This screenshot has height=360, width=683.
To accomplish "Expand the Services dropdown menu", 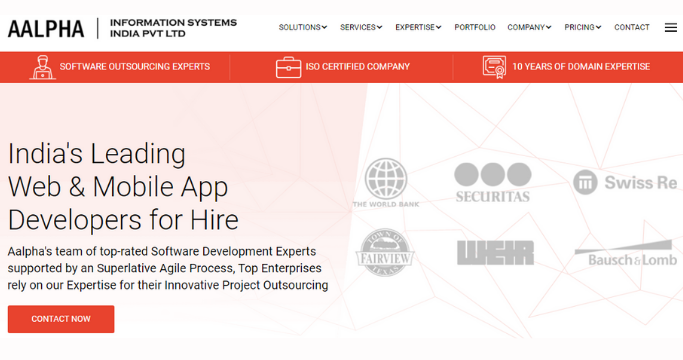I will (x=361, y=27).
